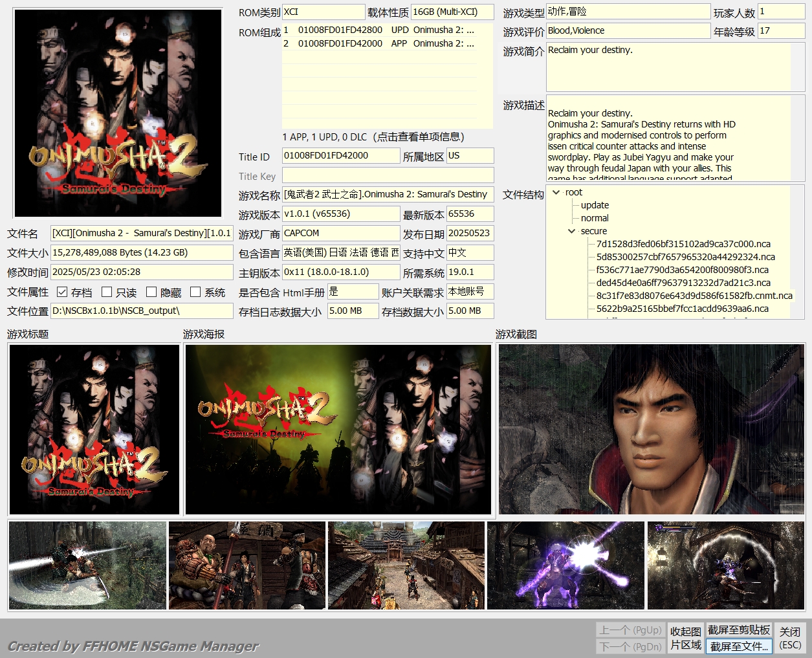Open the large Onimusha 2 cover art
The width and height of the screenshot is (812, 658).
[x=118, y=113]
